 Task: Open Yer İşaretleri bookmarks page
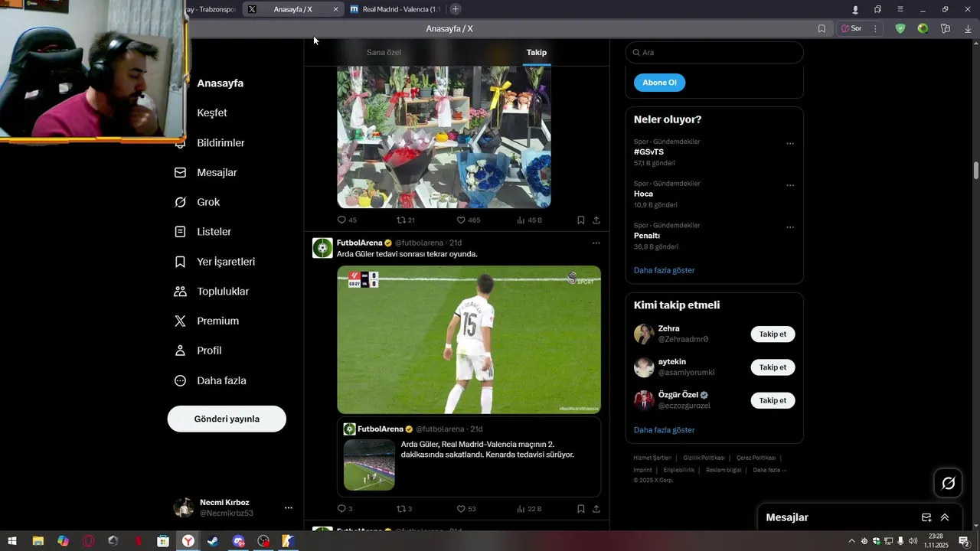click(x=214, y=262)
